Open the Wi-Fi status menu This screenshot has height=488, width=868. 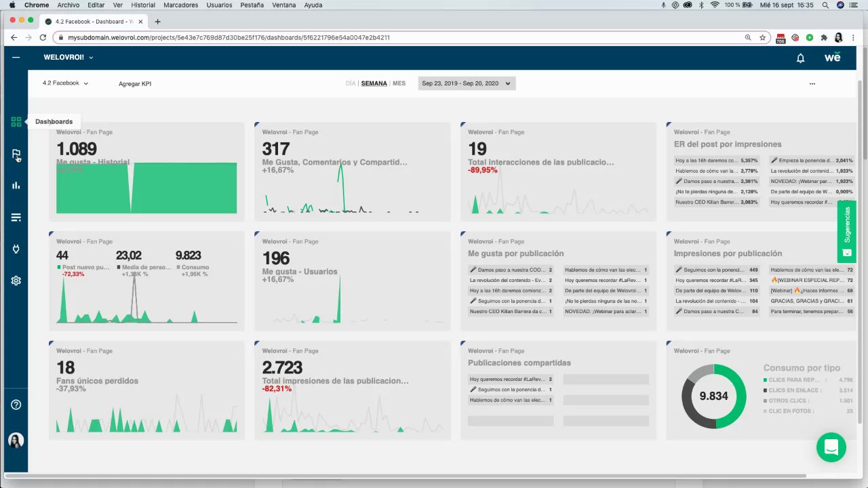tap(714, 5)
